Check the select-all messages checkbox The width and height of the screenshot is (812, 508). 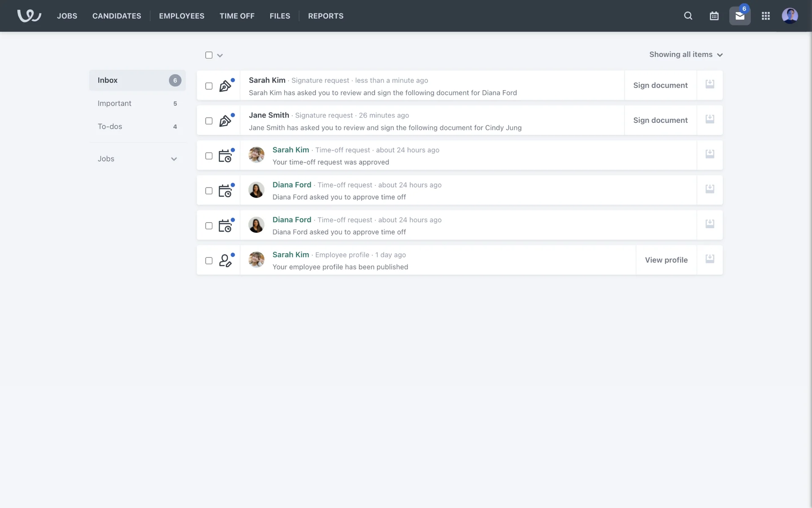pyautogui.click(x=209, y=55)
